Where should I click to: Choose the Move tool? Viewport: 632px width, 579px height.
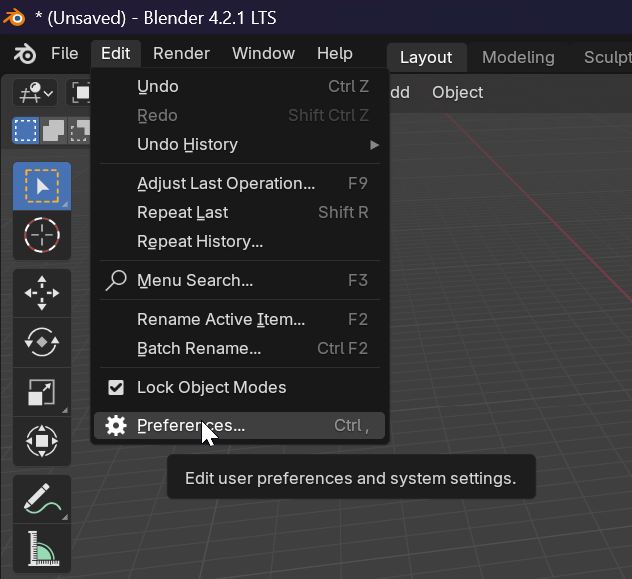(42, 293)
